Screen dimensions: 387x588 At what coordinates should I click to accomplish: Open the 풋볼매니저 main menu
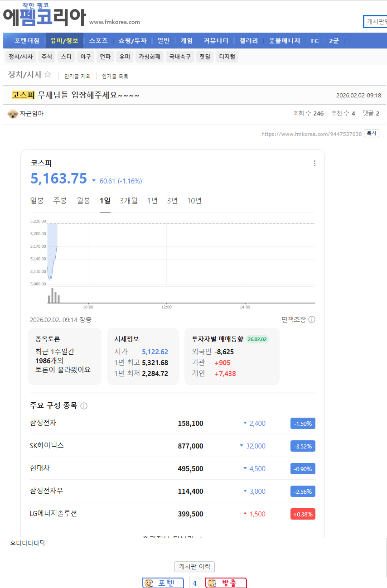[285, 41]
